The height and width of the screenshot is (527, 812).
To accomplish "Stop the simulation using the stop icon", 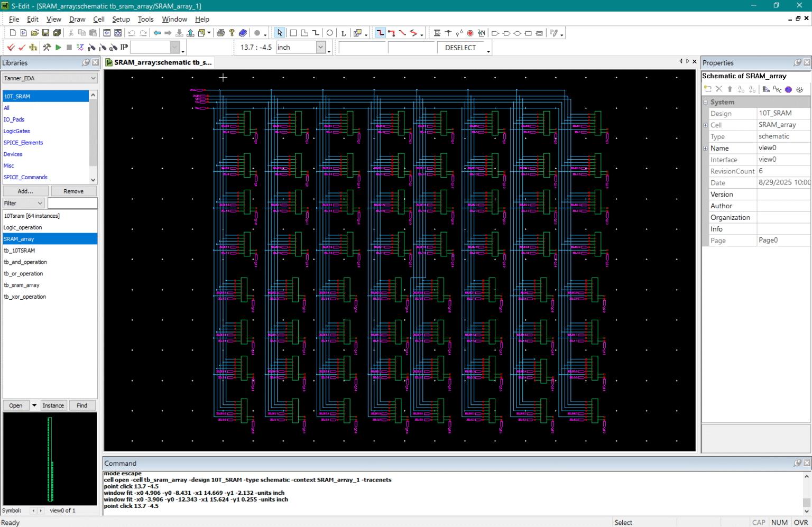I will (x=69, y=47).
